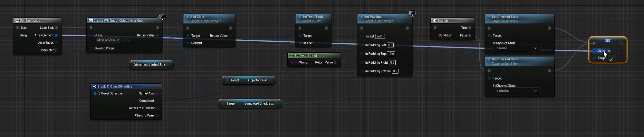This screenshot has width=644, height=137.
Task: Expand the In Checked State dropdown showing Checked
Action: [516, 48]
